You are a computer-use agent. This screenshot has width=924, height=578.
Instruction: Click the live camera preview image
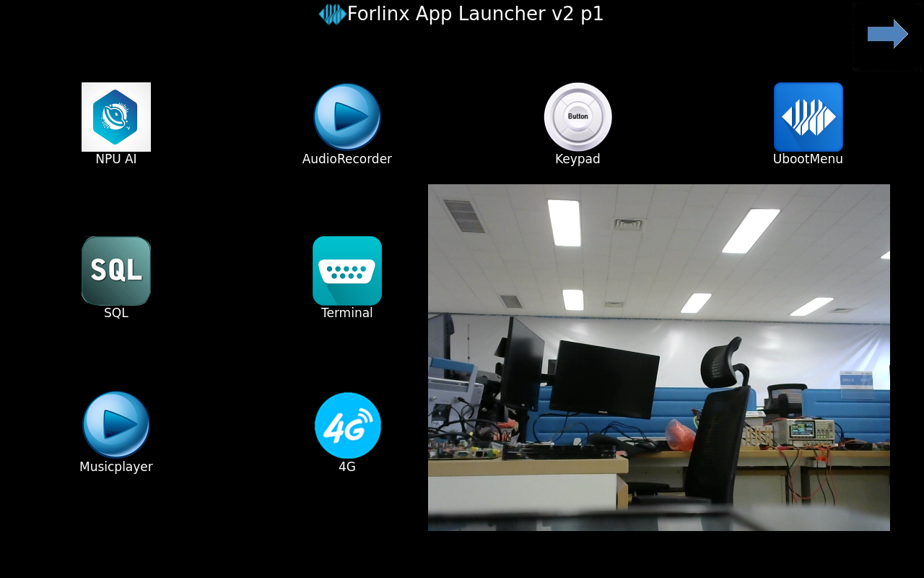pyautogui.click(x=659, y=358)
